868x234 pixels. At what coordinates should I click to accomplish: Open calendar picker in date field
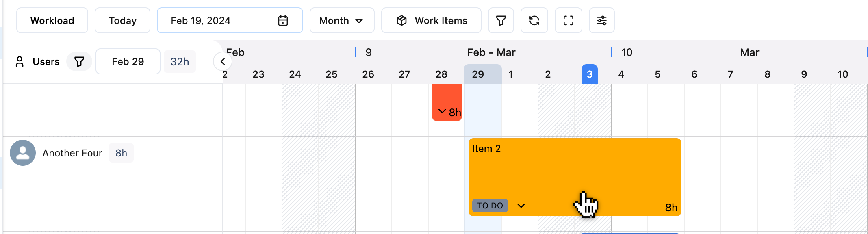[283, 20]
